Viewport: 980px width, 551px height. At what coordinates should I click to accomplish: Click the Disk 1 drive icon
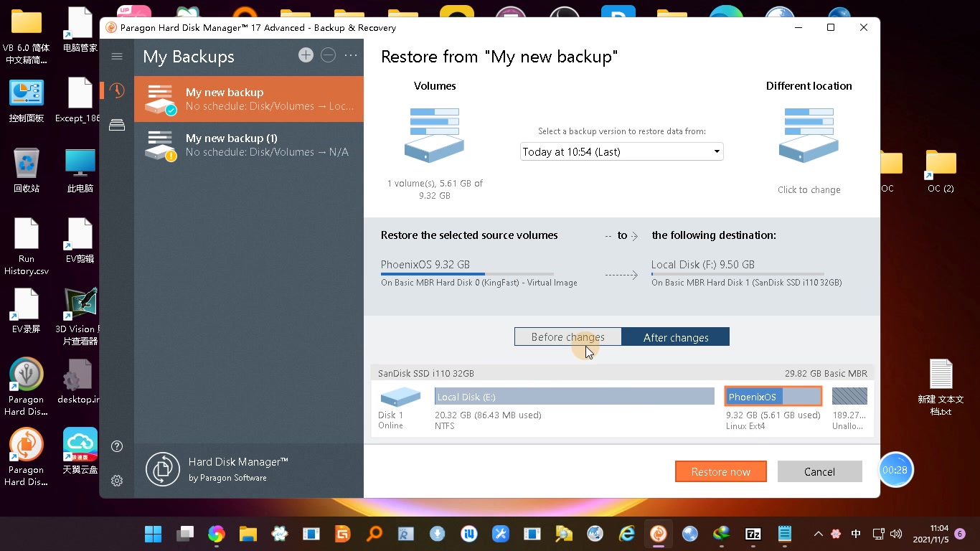click(400, 397)
